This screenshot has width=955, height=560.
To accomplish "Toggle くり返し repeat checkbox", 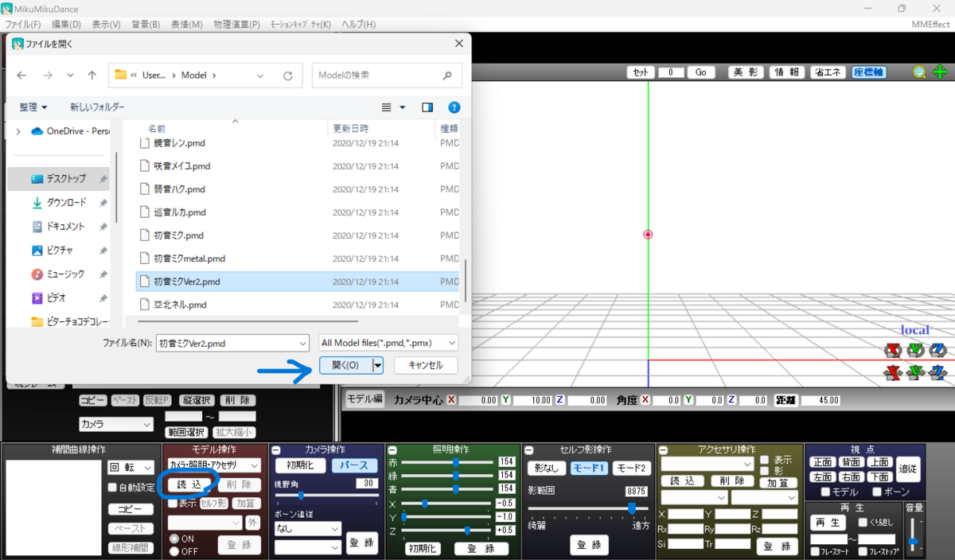I will click(863, 523).
